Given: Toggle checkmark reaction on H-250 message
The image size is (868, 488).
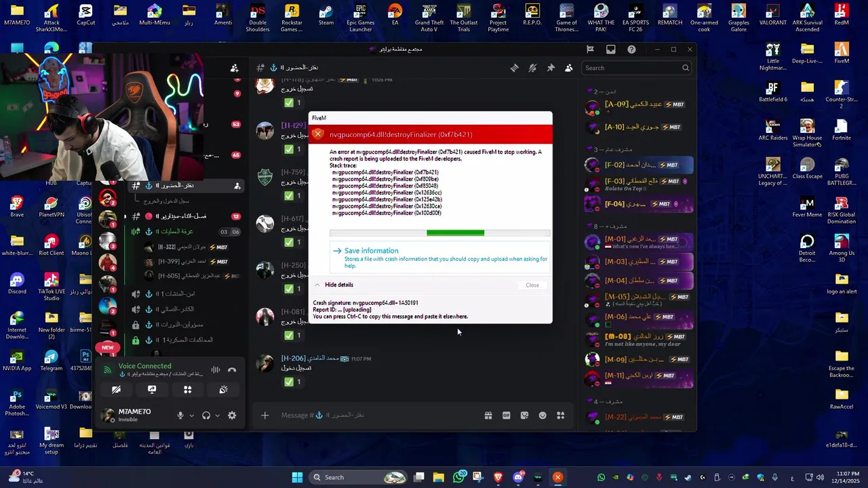Looking at the screenshot, I should (x=292, y=289).
